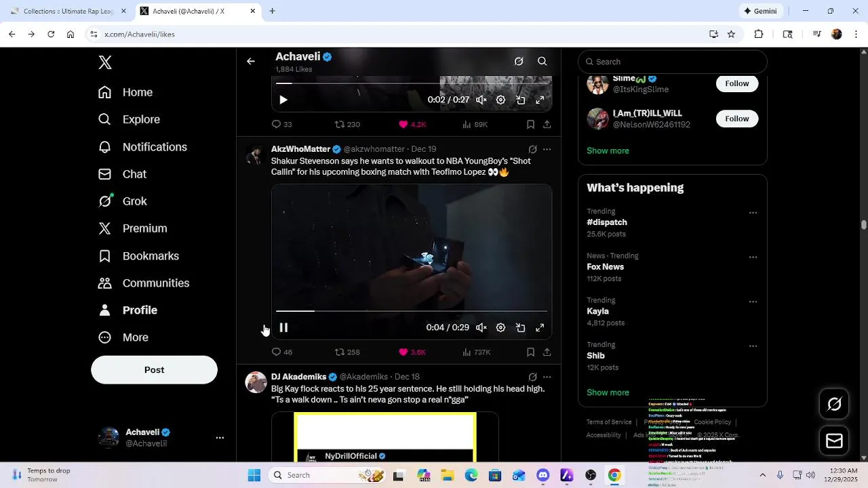
Task: Unmute the Shakur Stevenson video
Action: 481,327
